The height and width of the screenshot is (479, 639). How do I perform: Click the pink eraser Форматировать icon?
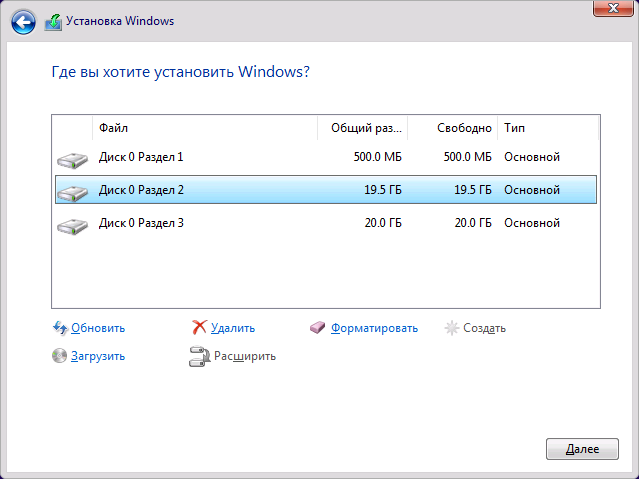point(317,327)
